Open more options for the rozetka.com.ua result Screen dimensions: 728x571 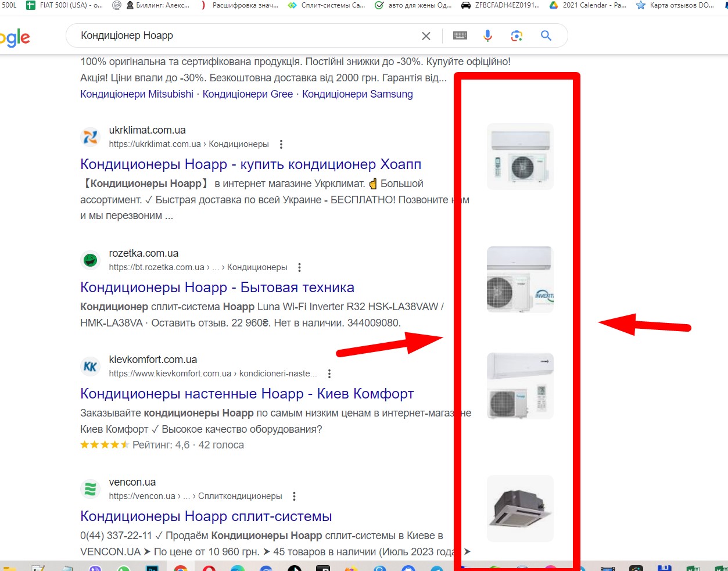coord(299,267)
